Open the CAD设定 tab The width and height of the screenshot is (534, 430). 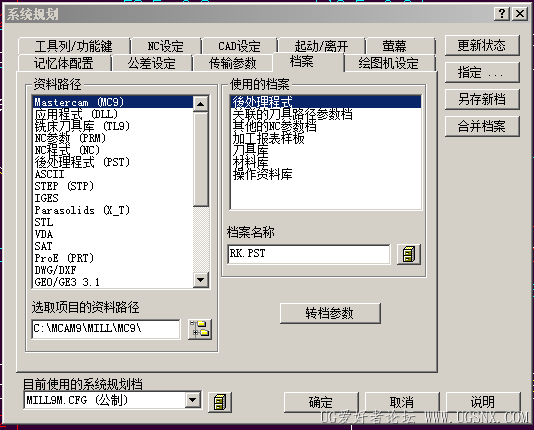pos(239,46)
